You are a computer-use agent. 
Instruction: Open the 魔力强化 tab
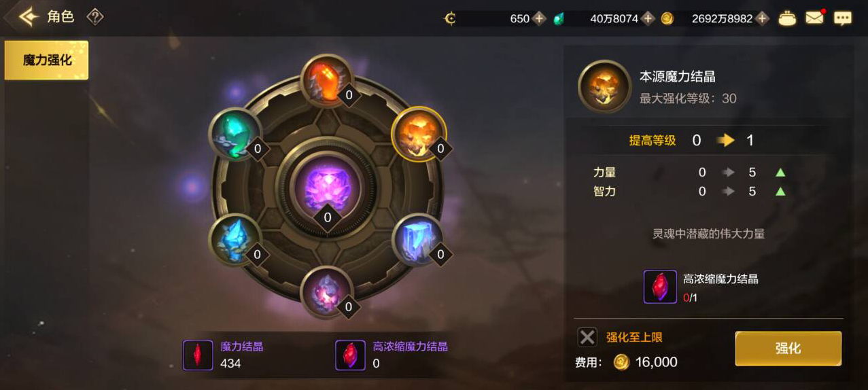46,60
